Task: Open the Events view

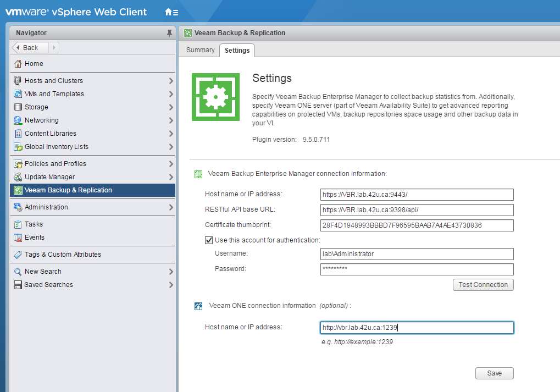Action: click(35, 237)
